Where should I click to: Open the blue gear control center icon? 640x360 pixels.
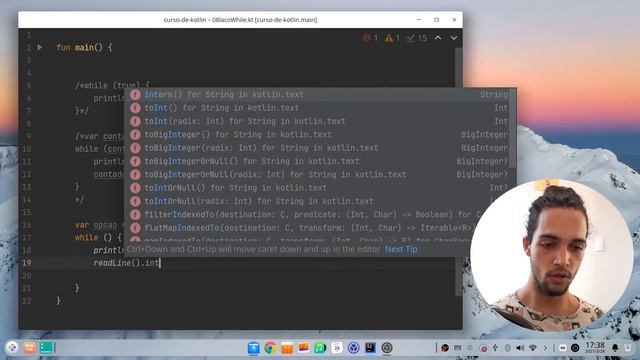(x=353, y=348)
